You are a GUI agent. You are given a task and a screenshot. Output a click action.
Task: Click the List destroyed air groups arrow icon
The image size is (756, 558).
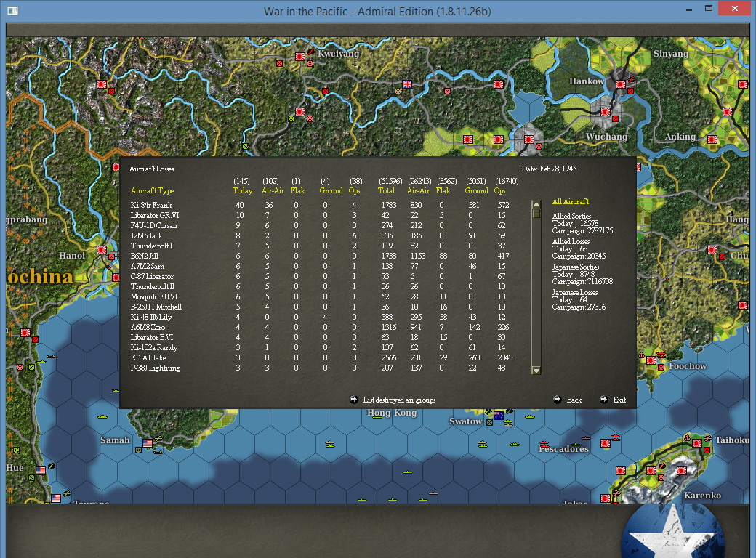click(x=354, y=400)
